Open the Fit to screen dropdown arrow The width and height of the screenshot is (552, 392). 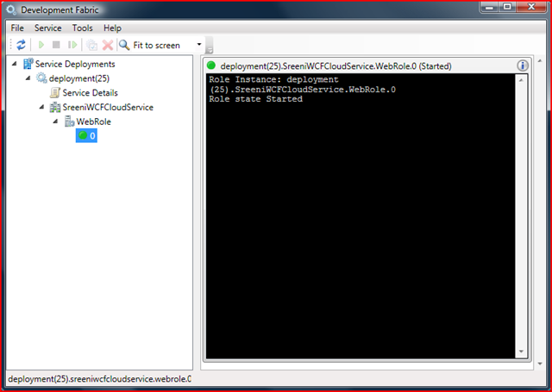click(199, 44)
